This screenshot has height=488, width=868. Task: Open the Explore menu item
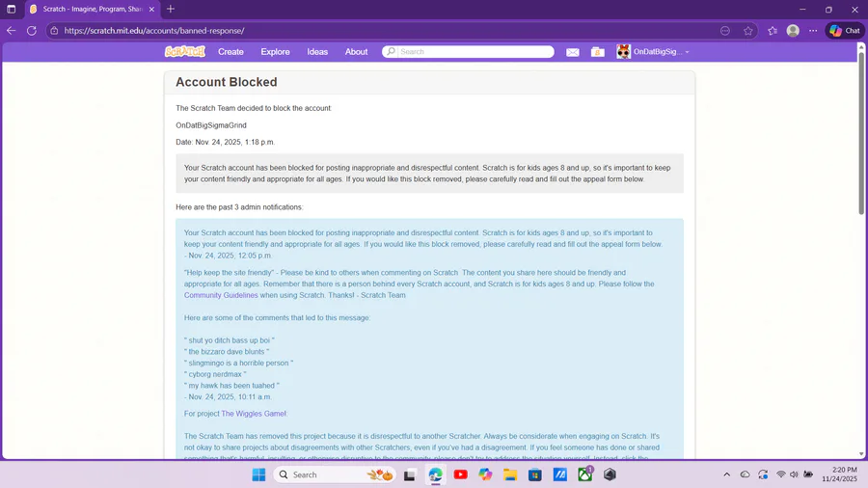[x=275, y=51]
